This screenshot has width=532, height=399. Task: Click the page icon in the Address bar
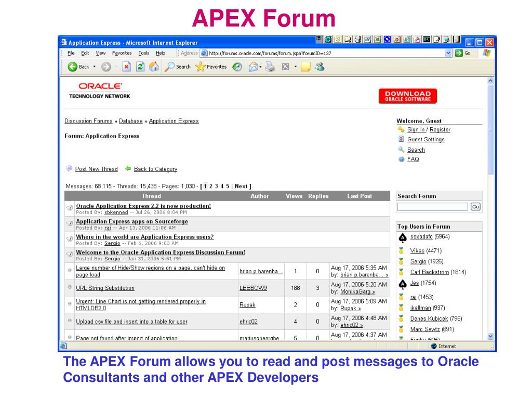click(204, 53)
